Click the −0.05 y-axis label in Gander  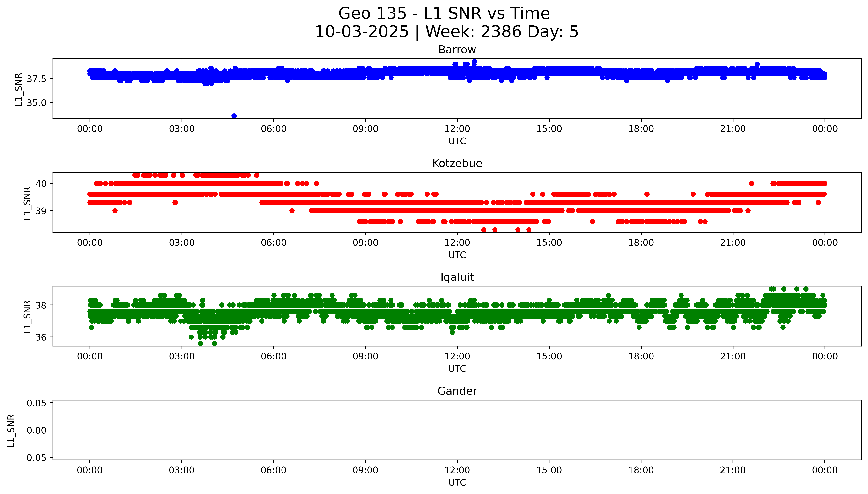tap(33, 457)
